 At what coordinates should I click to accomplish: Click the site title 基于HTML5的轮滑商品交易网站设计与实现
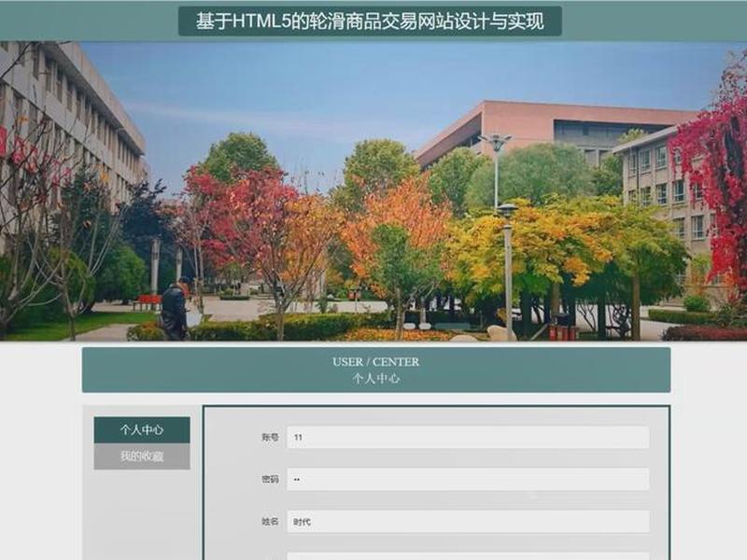[370, 21]
